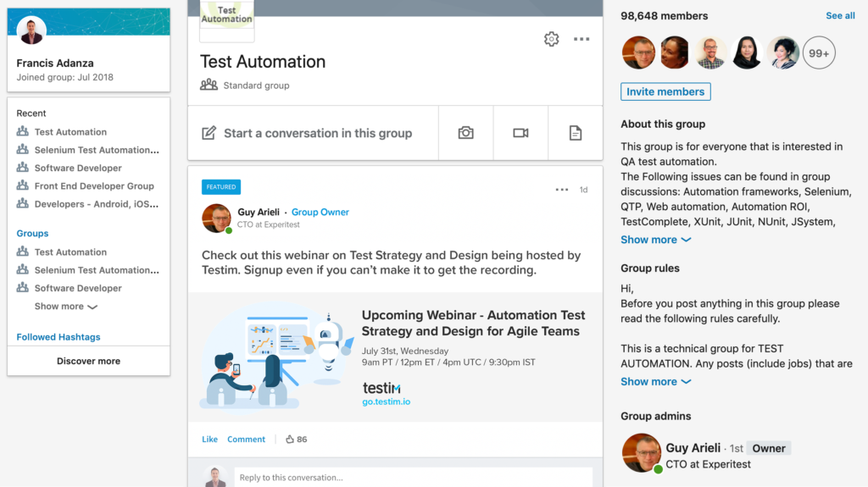
Task: Open Followed Hashtags link
Action: pos(58,336)
